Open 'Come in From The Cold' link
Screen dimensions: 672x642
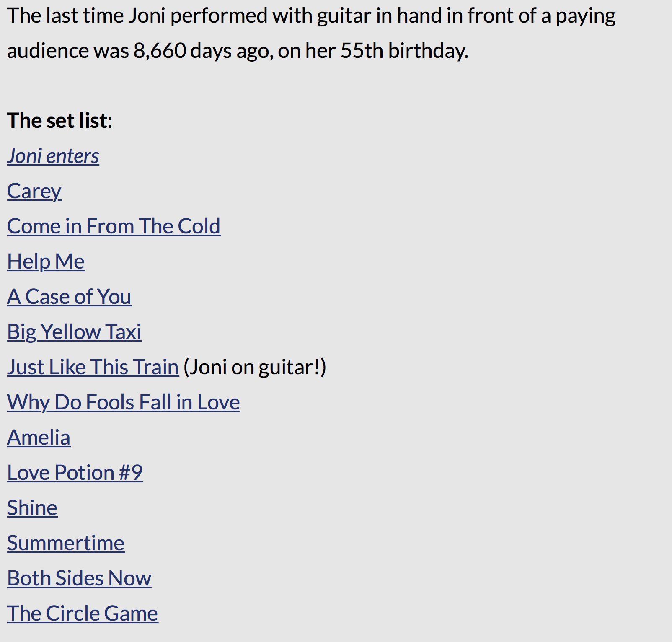114,227
